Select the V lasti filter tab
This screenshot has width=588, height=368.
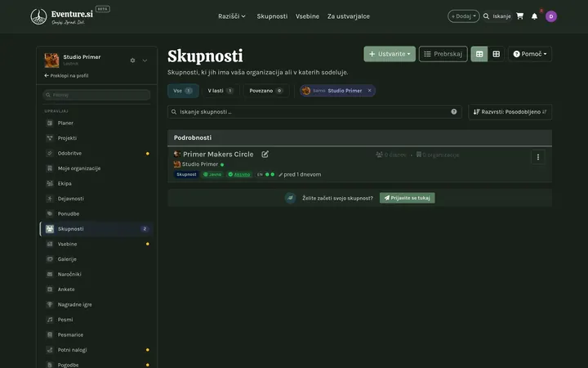(x=220, y=91)
